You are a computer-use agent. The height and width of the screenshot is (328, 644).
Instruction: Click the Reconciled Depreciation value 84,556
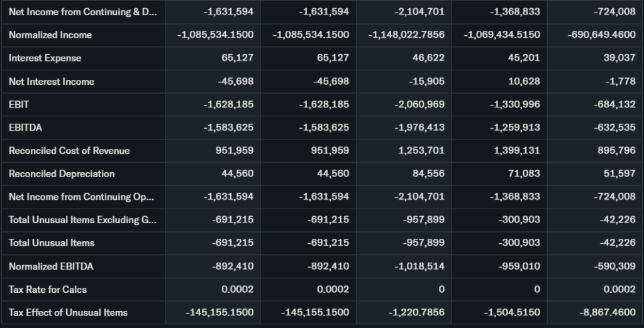(x=428, y=174)
